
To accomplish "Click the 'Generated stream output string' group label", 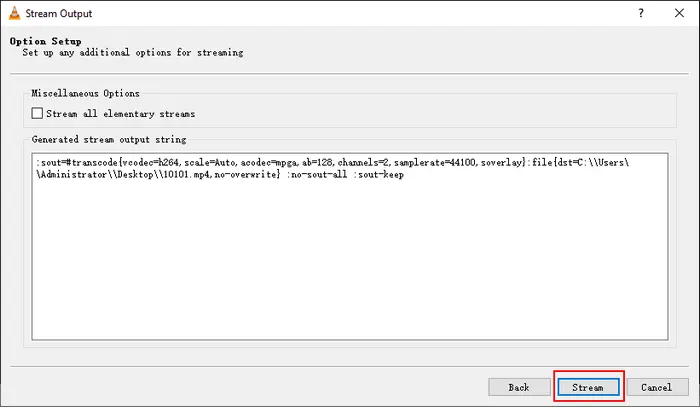I will tap(109, 139).
